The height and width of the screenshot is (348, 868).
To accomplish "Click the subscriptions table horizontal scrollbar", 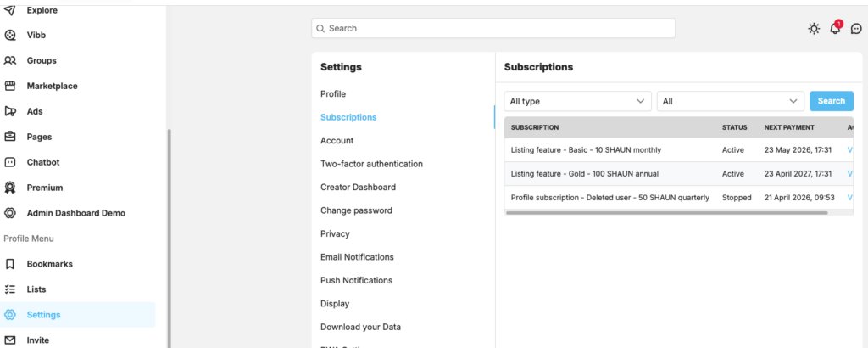I will point(665,213).
